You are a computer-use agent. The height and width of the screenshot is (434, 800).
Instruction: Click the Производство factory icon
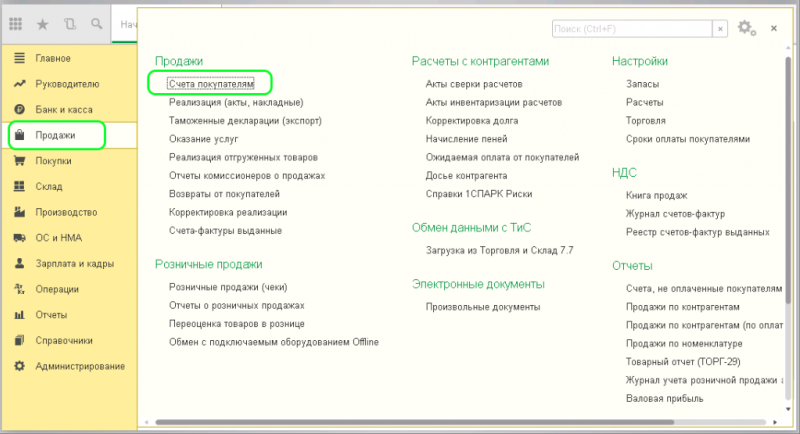point(19,212)
